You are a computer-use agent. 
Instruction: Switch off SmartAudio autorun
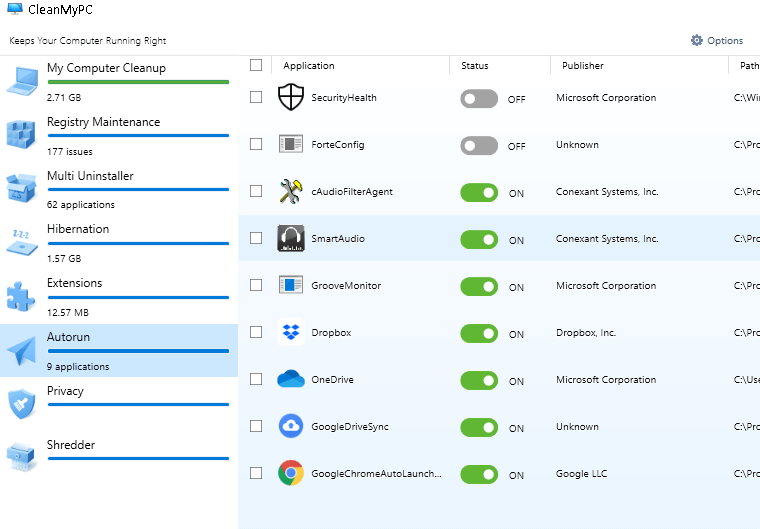[x=479, y=240]
